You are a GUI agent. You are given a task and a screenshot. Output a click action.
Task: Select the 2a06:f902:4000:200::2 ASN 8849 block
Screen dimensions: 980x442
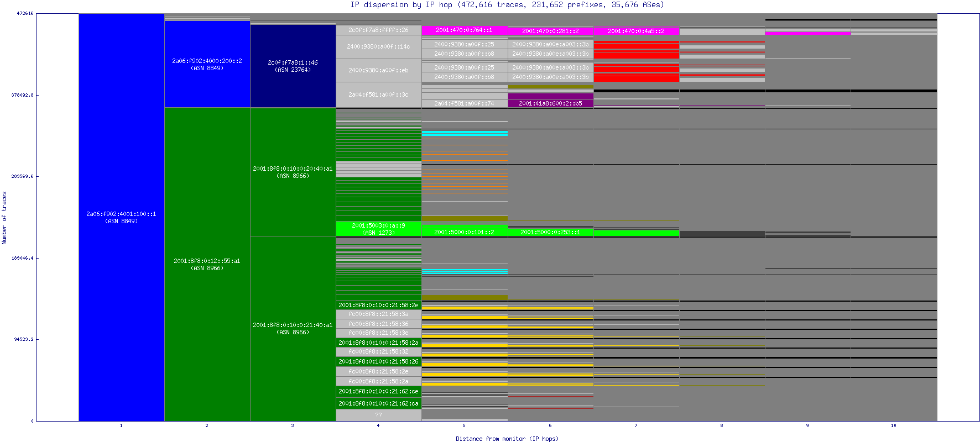[207, 64]
